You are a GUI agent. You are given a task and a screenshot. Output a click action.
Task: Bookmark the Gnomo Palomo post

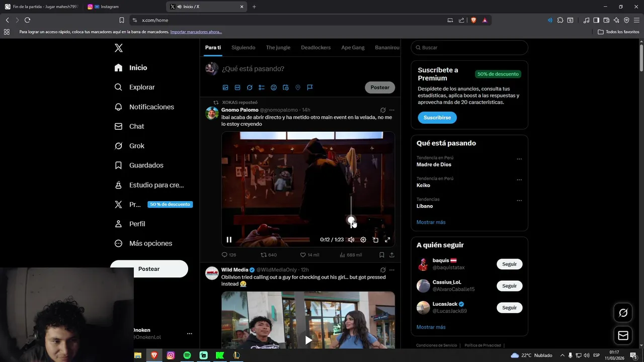(382, 255)
